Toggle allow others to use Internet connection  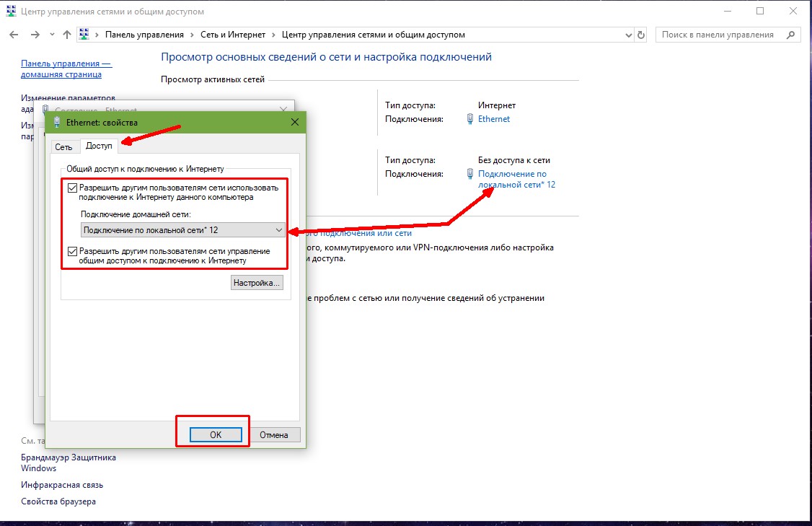pos(73,188)
